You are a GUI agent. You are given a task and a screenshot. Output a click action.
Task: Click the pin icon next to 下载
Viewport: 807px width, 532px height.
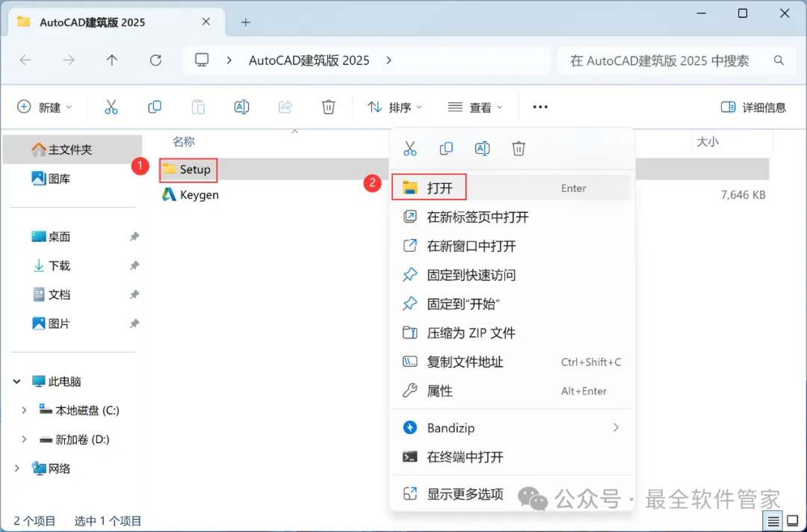[x=134, y=265]
